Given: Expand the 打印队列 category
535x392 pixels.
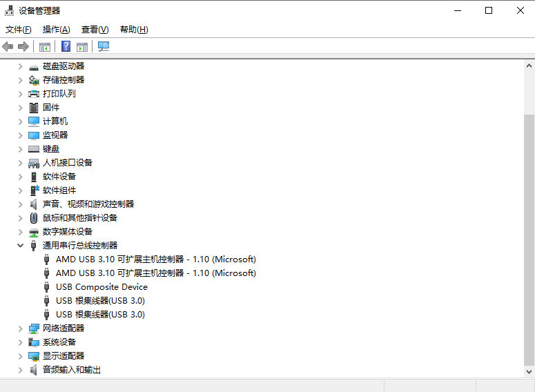Looking at the screenshot, I should 21,94.
